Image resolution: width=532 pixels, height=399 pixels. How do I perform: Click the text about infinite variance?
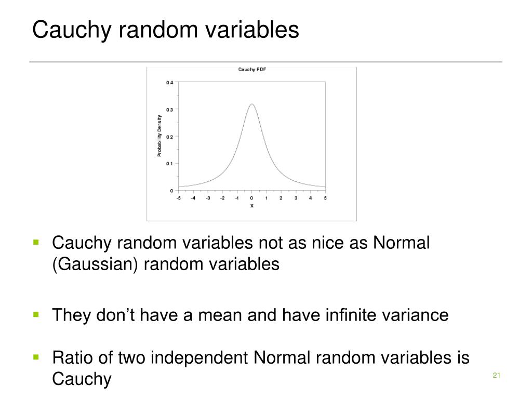(250, 315)
